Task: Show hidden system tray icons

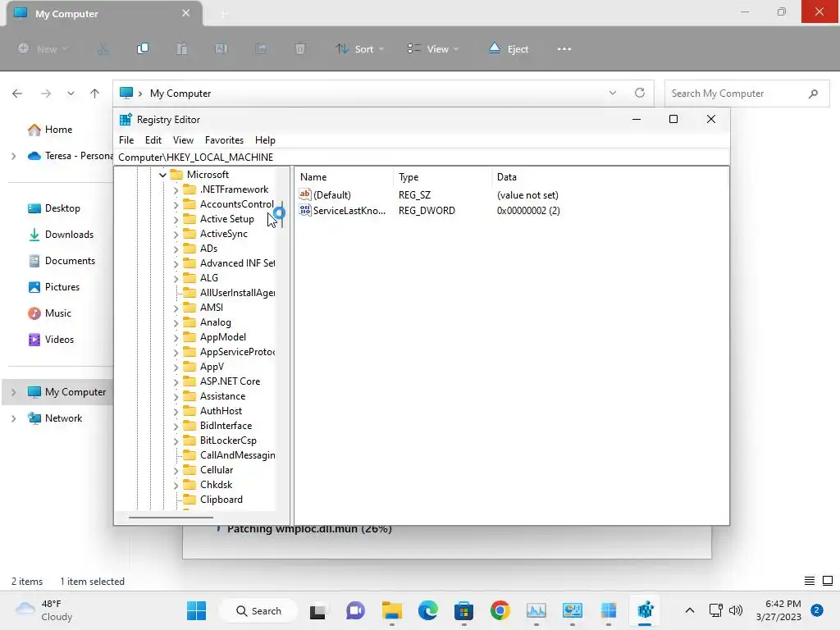Action: pos(689,610)
